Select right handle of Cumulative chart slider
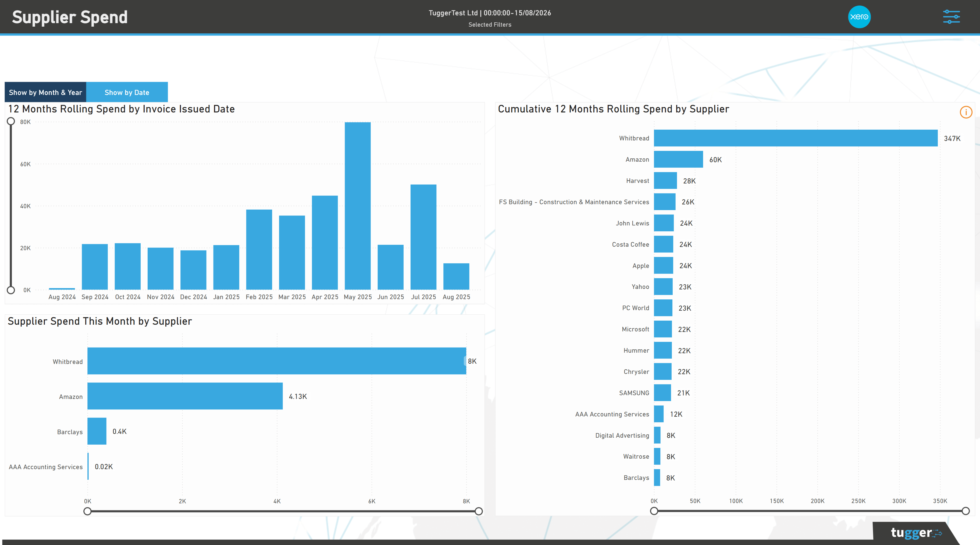 click(x=965, y=511)
